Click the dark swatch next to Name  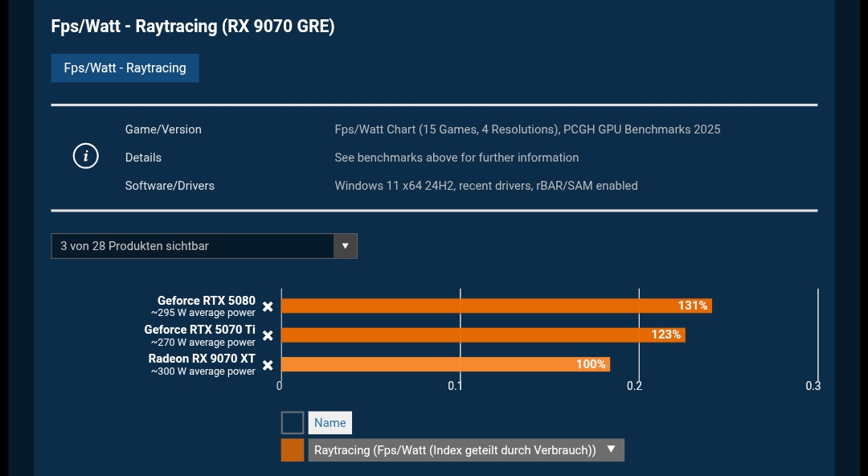293,423
